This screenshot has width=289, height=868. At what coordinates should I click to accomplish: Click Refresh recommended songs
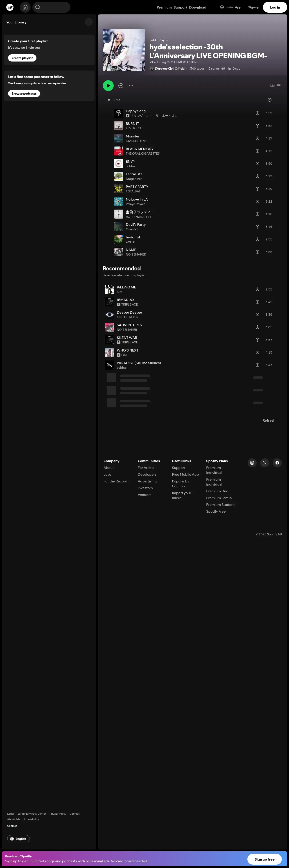click(269, 420)
